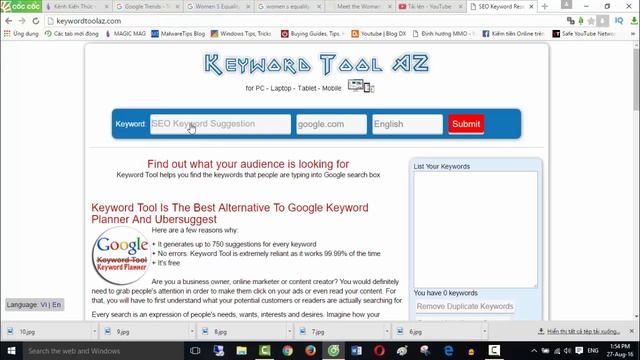Expand options for the 9.jpg download
The width and height of the screenshot is (640, 360).
[x=192, y=331]
